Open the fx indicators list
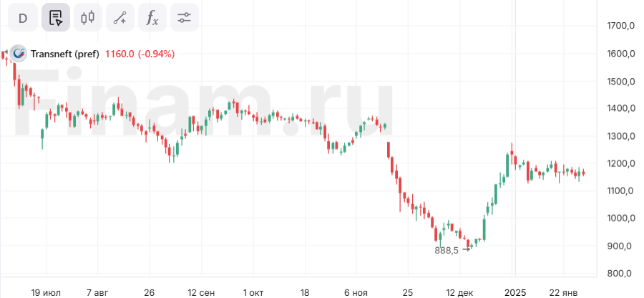644x298 pixels. pyautogui.click(x=152, y=18)
